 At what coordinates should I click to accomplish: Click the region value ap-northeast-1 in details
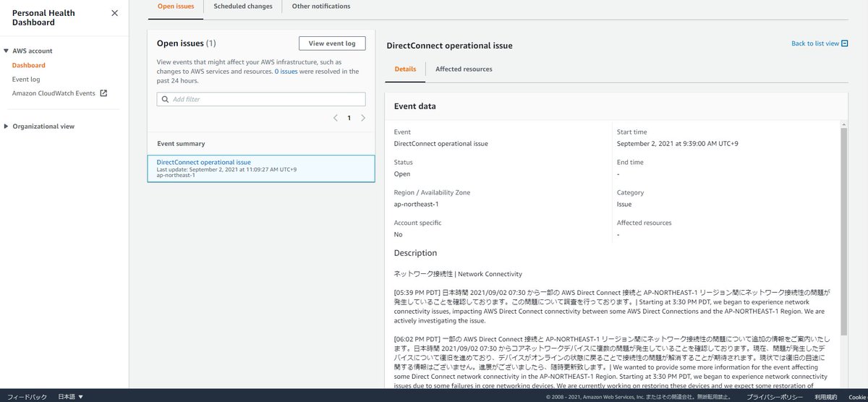[x=417, y=204]
